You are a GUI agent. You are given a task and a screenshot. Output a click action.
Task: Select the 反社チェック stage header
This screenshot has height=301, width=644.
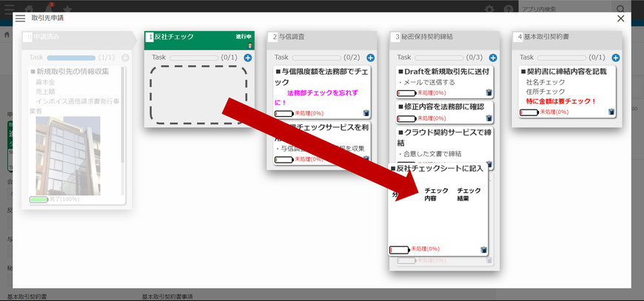pos(198,36)
